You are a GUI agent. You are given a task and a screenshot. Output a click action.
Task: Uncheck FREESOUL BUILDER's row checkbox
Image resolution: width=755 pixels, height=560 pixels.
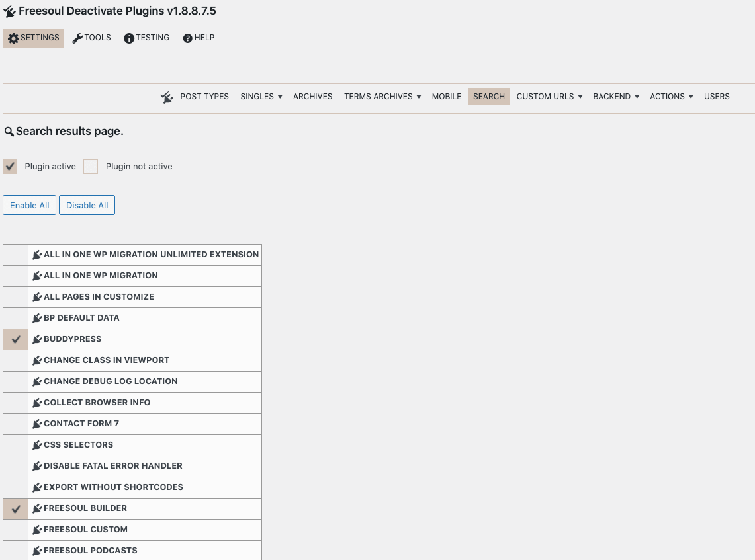point(15,508)
